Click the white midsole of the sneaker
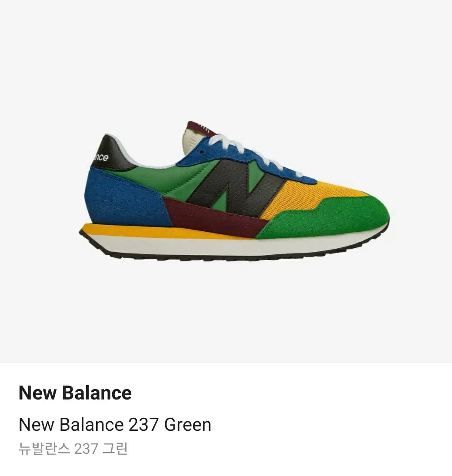Image resolution: width=452 pixels, height=476 pixels. tap(234, 246)
